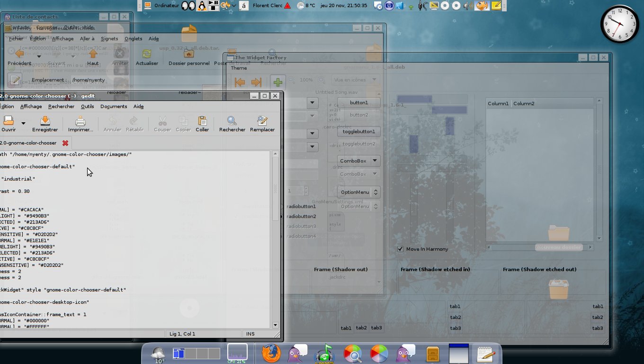Open the color wheel with magnifier dock icon
644x364 pixels.
point(352,353)
